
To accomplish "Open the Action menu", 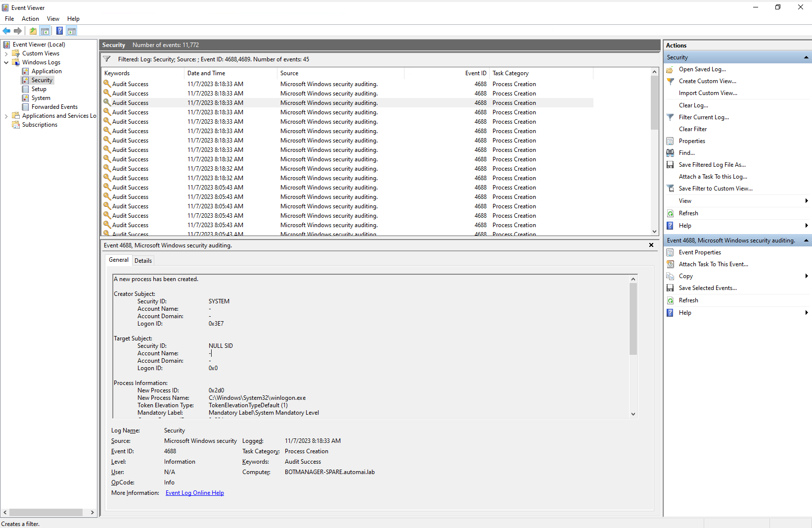I will [30, 18].
